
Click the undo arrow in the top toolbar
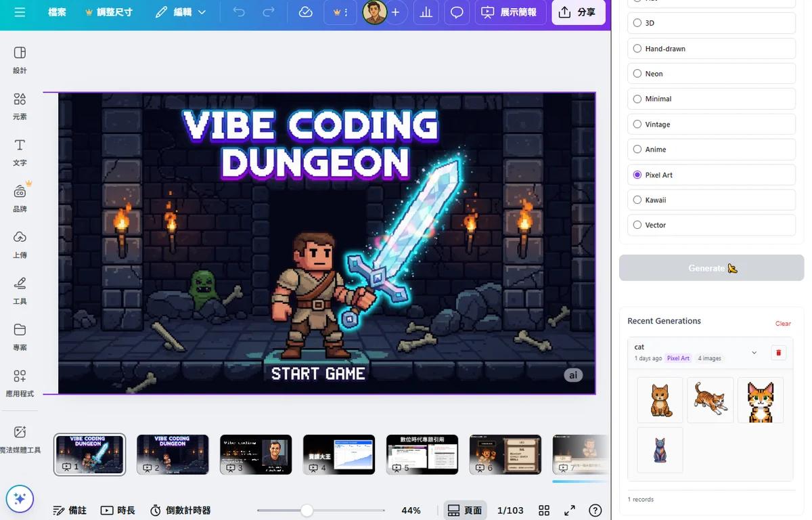[x=238, y=12]
